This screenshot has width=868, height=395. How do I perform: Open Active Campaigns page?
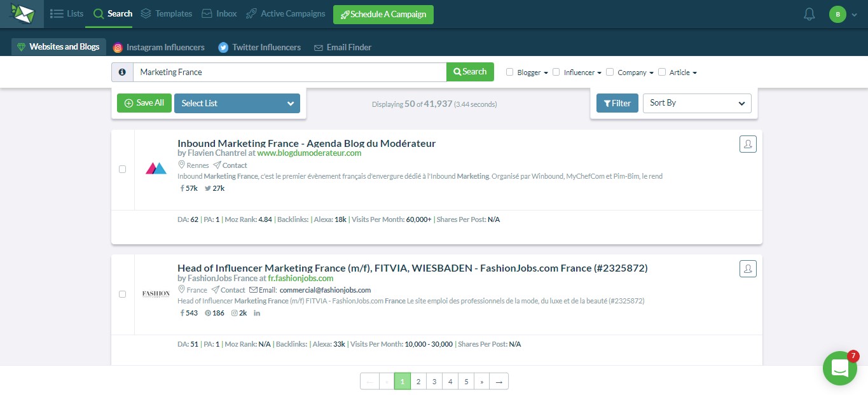286,13
